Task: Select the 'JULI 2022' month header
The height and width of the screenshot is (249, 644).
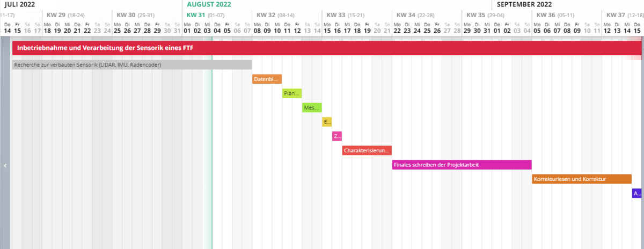Action: coord(20,4)
